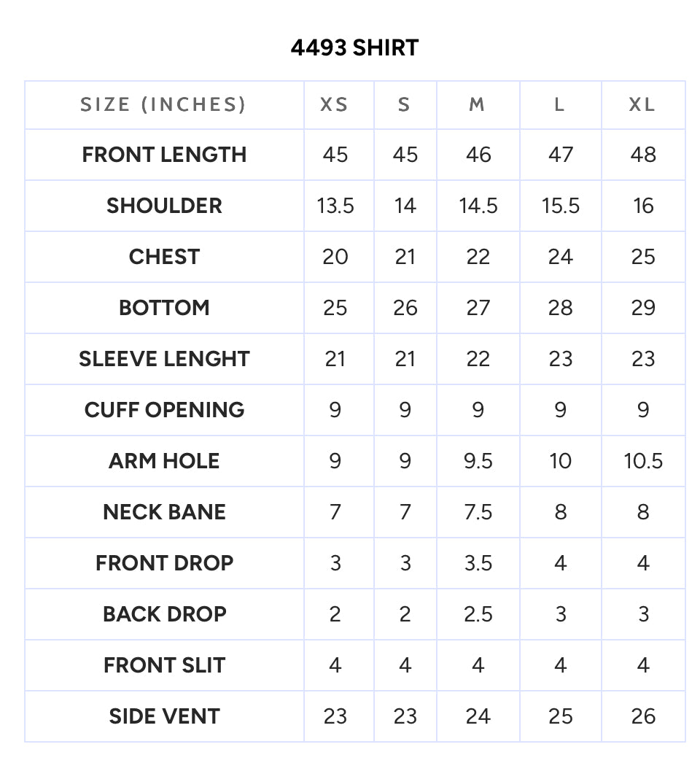Click the 15.5 shoulder value for L
The height and width of the screenshot is (763, 700).
coord(561,206)
